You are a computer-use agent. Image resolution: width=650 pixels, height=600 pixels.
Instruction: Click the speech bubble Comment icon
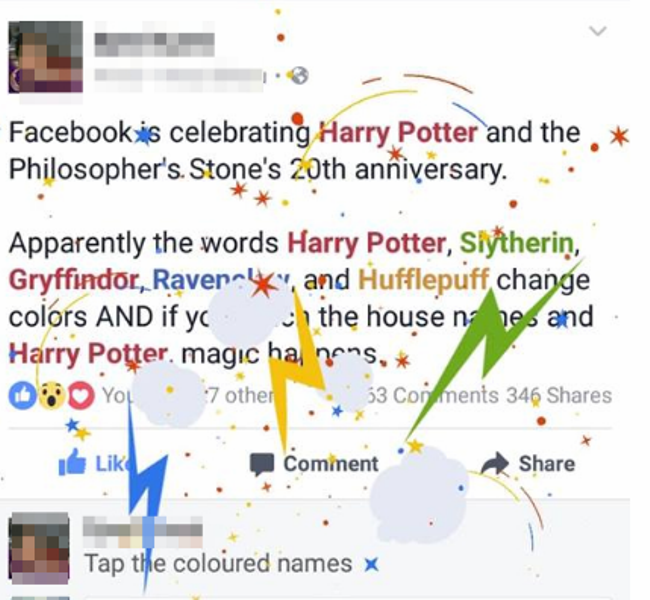click(261, 464)
